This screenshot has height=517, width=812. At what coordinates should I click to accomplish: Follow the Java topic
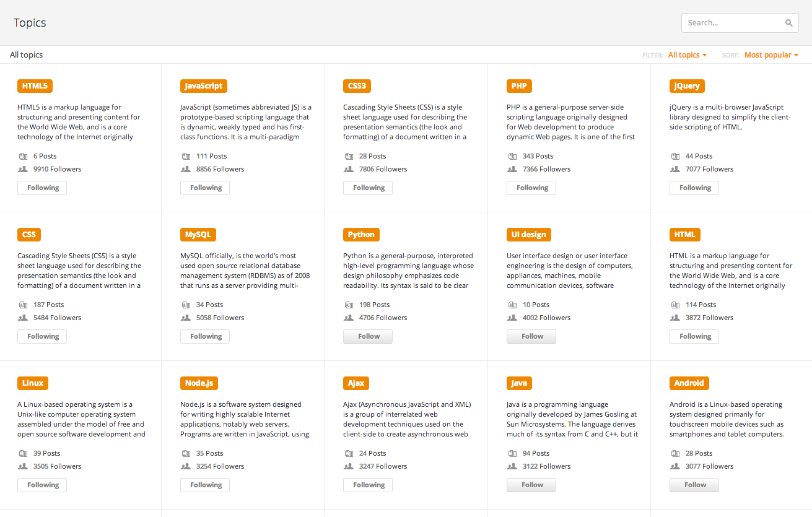point(531,485)
